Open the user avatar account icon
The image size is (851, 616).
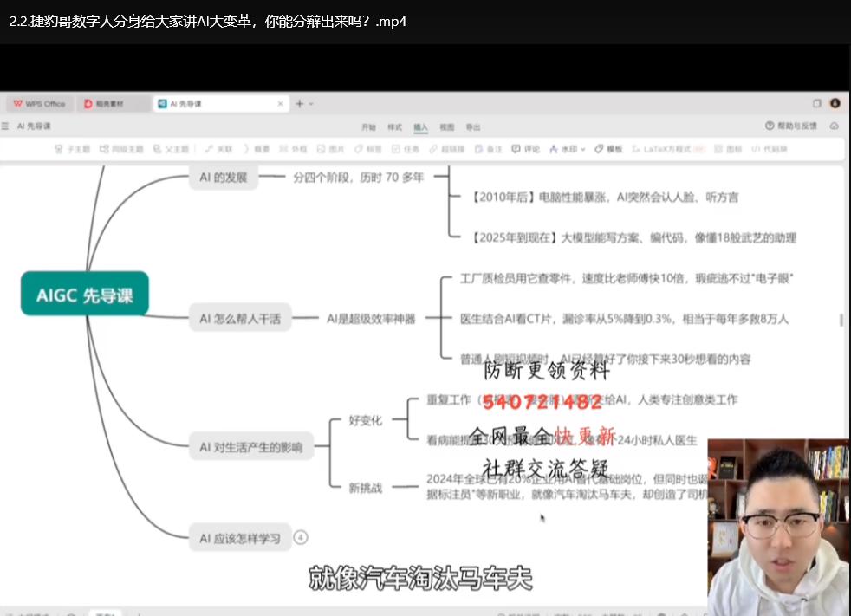click(835, 103)
